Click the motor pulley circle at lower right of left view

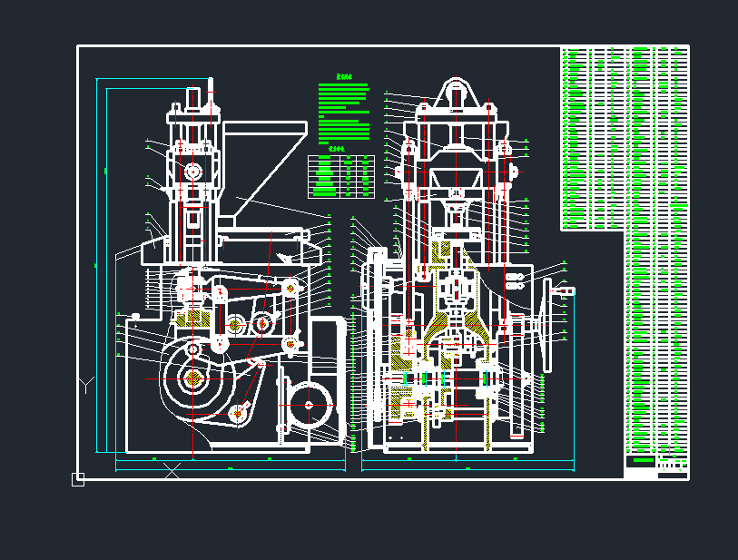click(309, 404)
